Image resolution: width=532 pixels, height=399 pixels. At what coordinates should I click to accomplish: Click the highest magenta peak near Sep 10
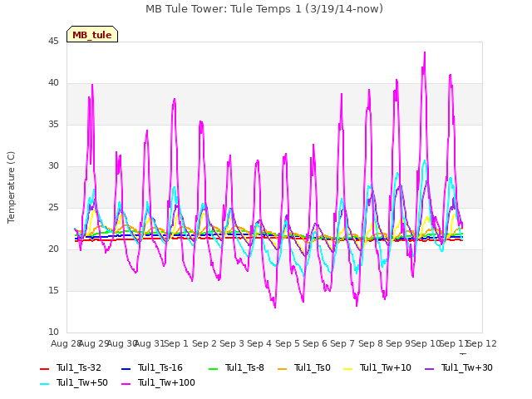pyautogui.click(x=425, y=52)
